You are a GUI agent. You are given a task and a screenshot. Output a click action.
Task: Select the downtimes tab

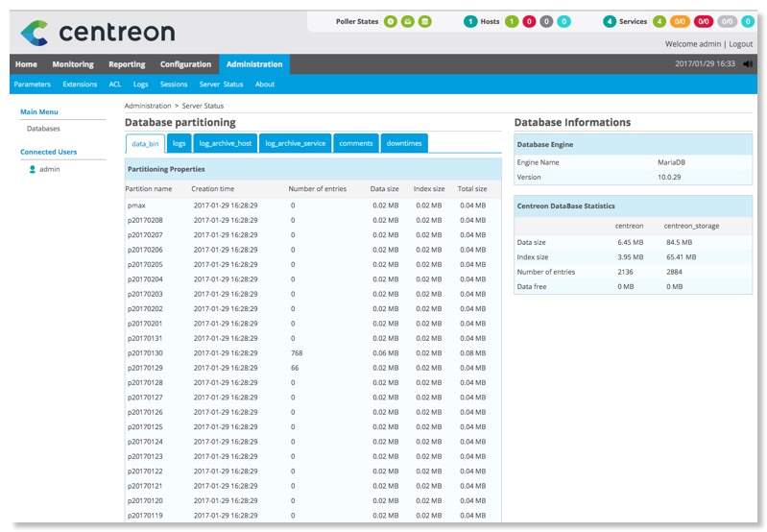click(403, 143)
